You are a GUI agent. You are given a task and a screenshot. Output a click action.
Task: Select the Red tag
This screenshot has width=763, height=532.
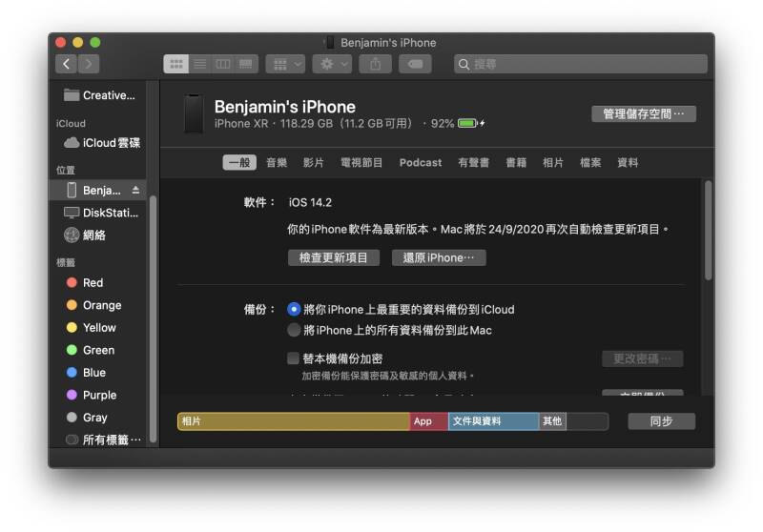(85, 282)
